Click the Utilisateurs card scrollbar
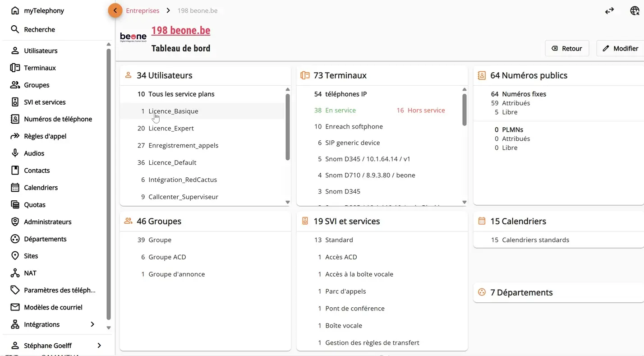This screenshot has width=644, height=356. [x=288, y=126]
